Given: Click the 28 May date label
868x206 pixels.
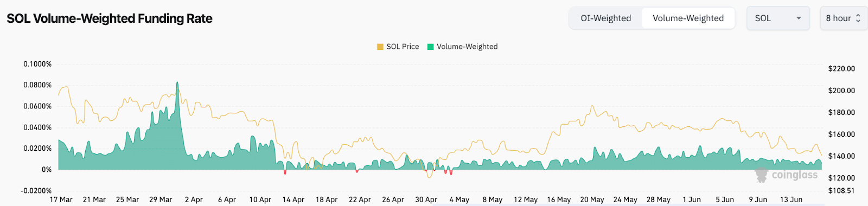Looking at the screenshot, I should [x=659, y=199].
